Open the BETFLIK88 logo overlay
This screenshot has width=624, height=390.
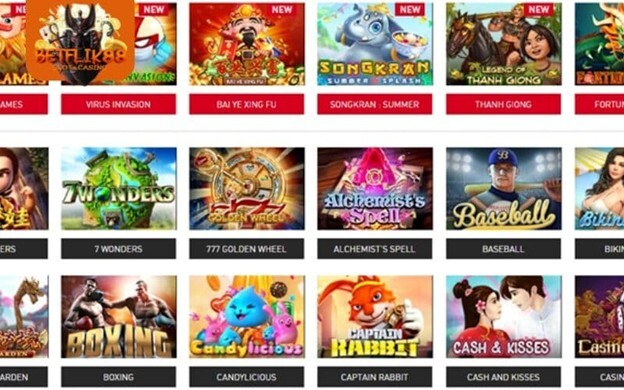tap(80, 42)
